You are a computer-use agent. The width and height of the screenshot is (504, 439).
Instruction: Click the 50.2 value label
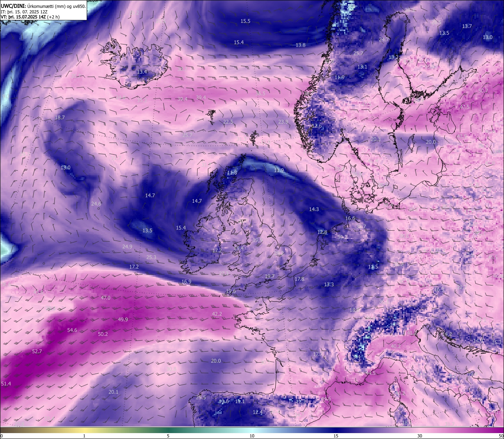103,334
